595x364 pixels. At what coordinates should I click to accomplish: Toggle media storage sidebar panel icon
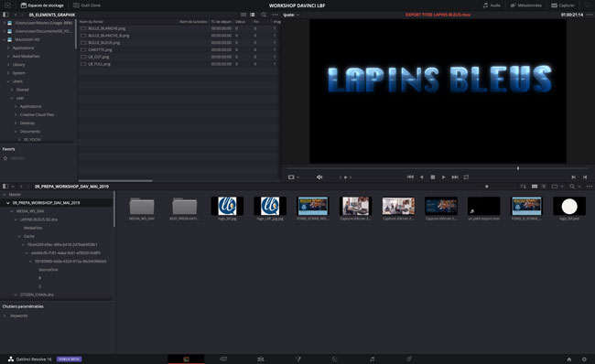click(x=5, y=15)
